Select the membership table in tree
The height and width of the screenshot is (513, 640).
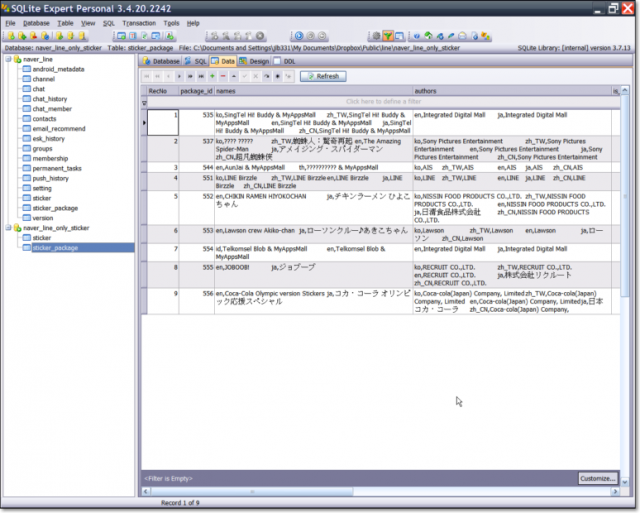pos(50,158)
